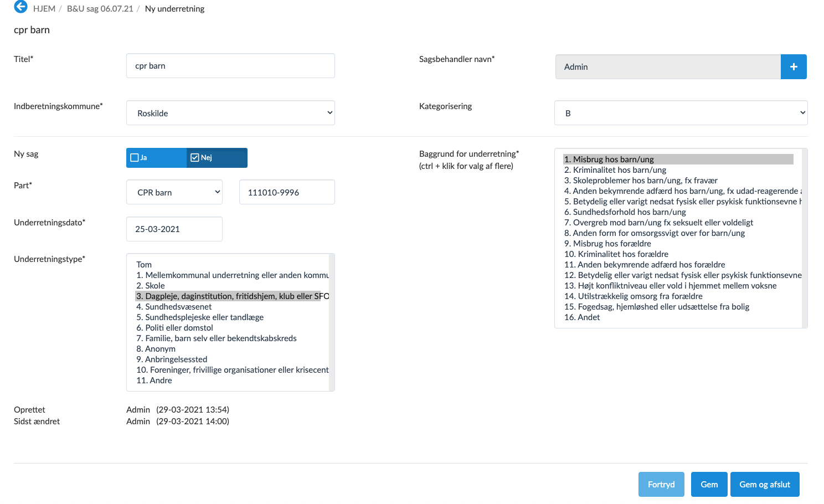Viewport: 824px width, 504px height.
Task: Click the blue back arrow icon
Action: click(x=20, y=7)
